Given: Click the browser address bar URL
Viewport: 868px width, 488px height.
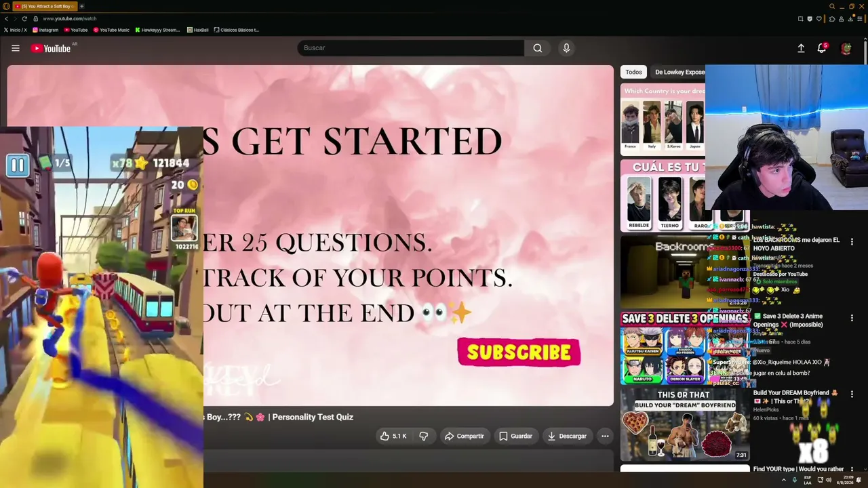Looking at the screenshot, I should [69, 18].
